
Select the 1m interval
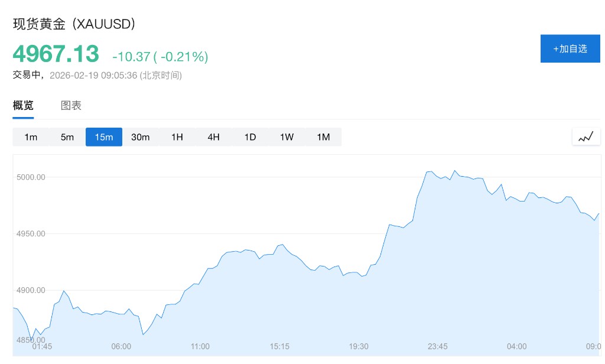[x=31, y=137]
